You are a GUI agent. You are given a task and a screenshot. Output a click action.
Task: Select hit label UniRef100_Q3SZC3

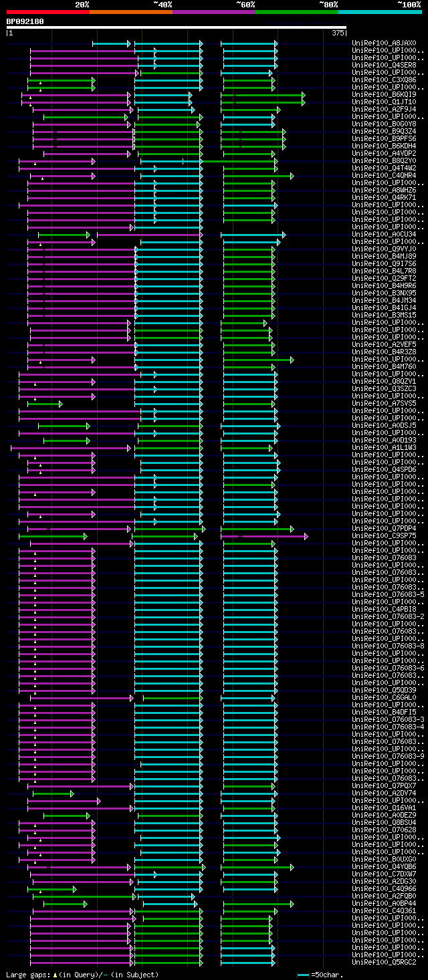[x=385, y=389]
